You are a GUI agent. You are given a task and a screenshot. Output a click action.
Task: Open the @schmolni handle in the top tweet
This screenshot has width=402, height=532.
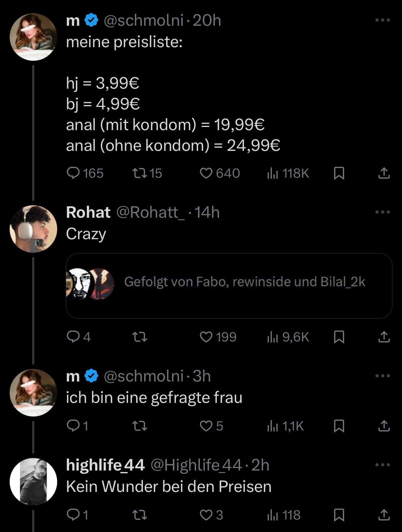(x=144, y=20)
